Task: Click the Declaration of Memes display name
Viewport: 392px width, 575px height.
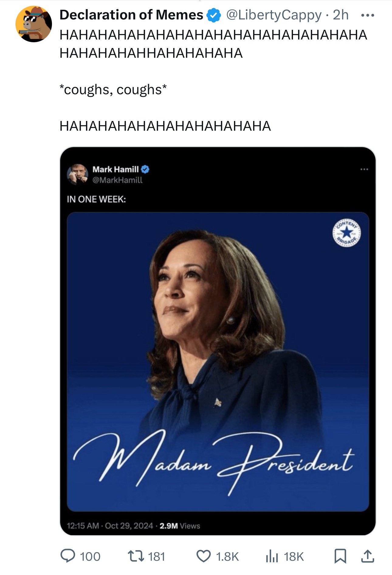Action: (131, 15)
